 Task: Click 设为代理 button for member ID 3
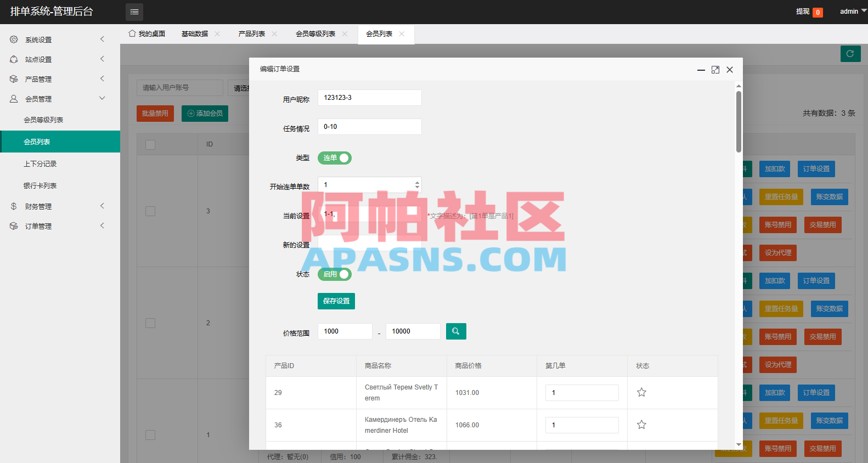coord(778,253)
